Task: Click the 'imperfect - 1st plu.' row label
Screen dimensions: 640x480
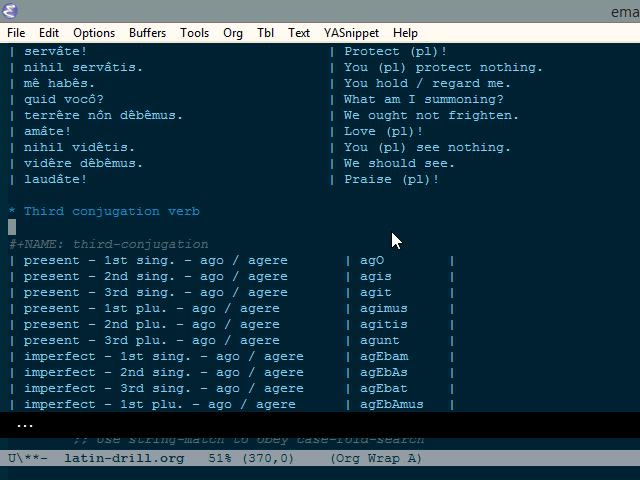Action: (x=160, y=404)
